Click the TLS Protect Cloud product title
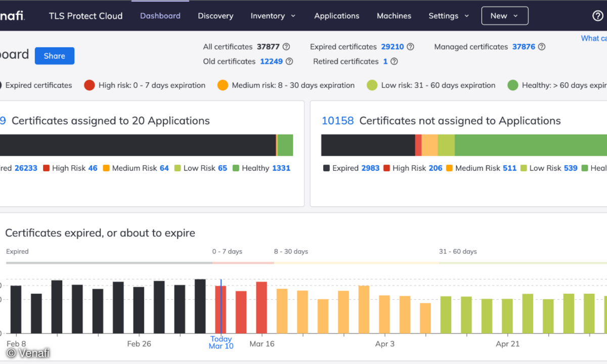The height and width of the screenshot is (364, 607). tap(86, 16)
